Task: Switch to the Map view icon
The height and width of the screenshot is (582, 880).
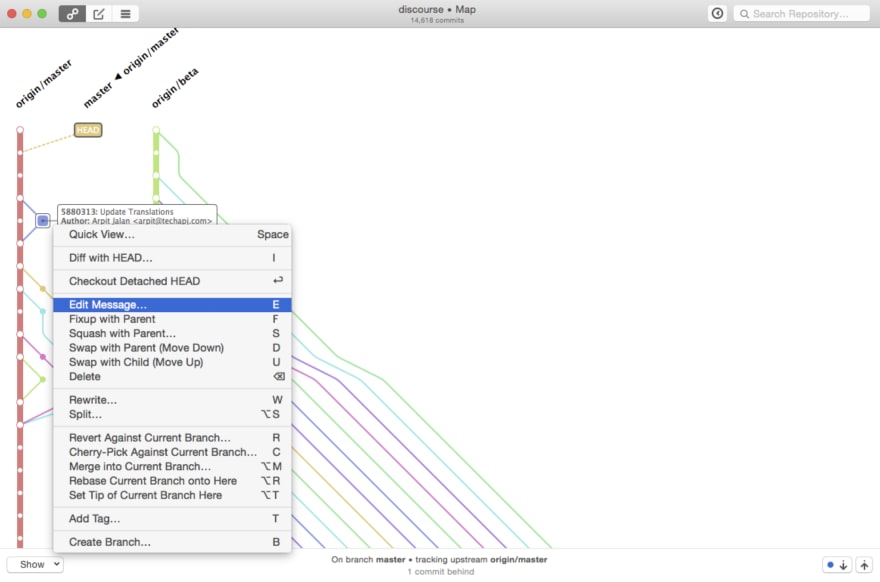Action: (72, 13)
